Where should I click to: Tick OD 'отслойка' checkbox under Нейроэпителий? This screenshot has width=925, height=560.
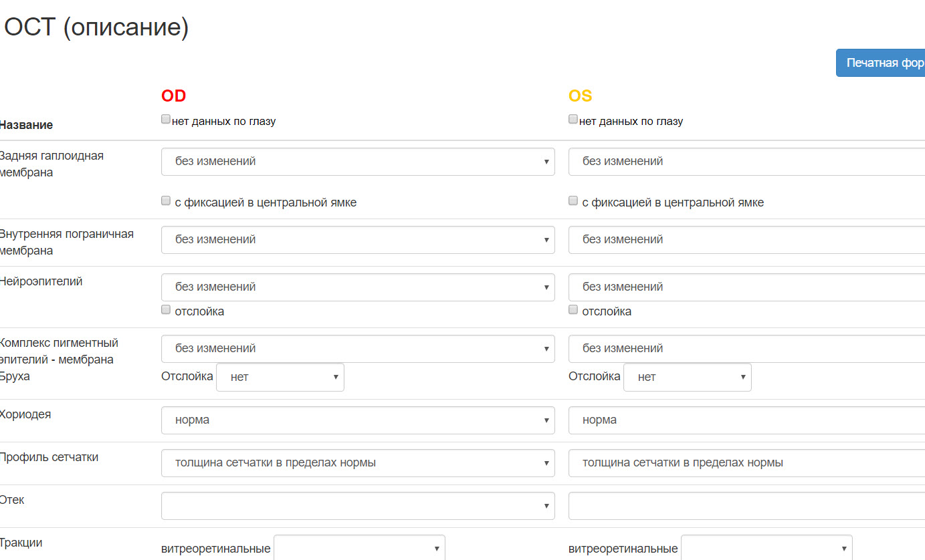coord(166,310)
